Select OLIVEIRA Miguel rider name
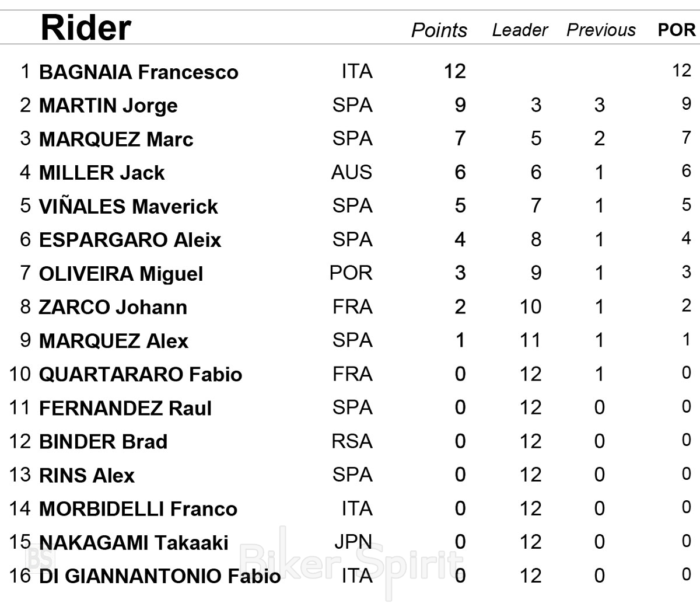700x603 pixels. click(x=121, y=274)
